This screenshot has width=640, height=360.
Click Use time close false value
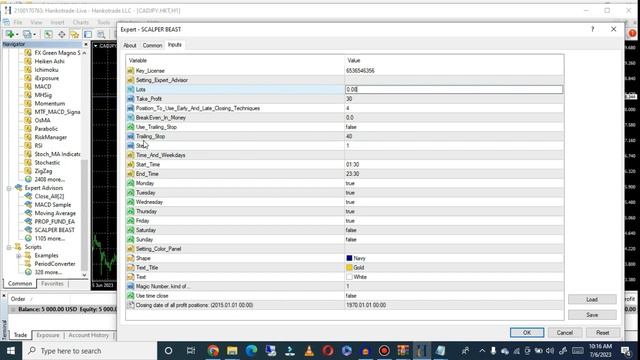(453, 296)
